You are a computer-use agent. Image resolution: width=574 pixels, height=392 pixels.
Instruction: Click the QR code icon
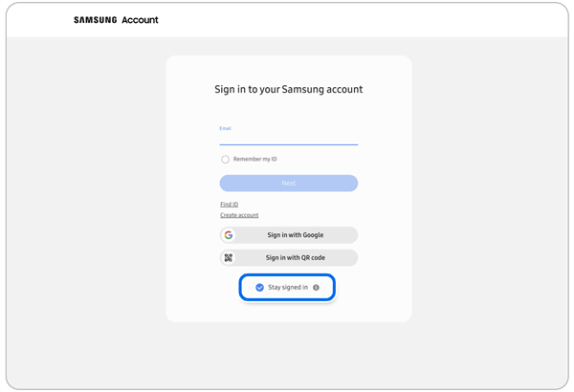click(x=229, y=258)
